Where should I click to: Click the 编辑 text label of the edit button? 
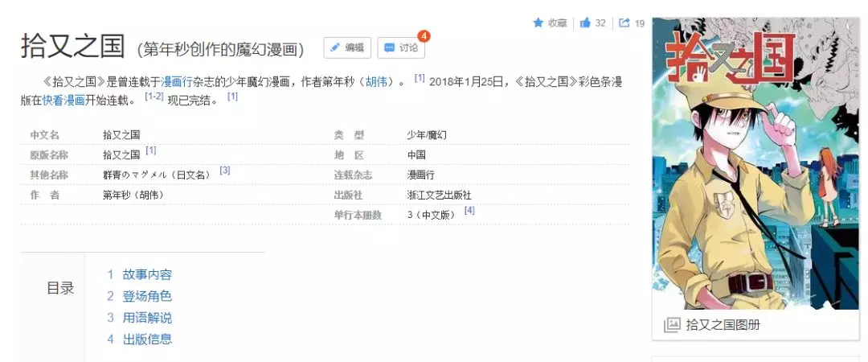click(x=354, y=47)
